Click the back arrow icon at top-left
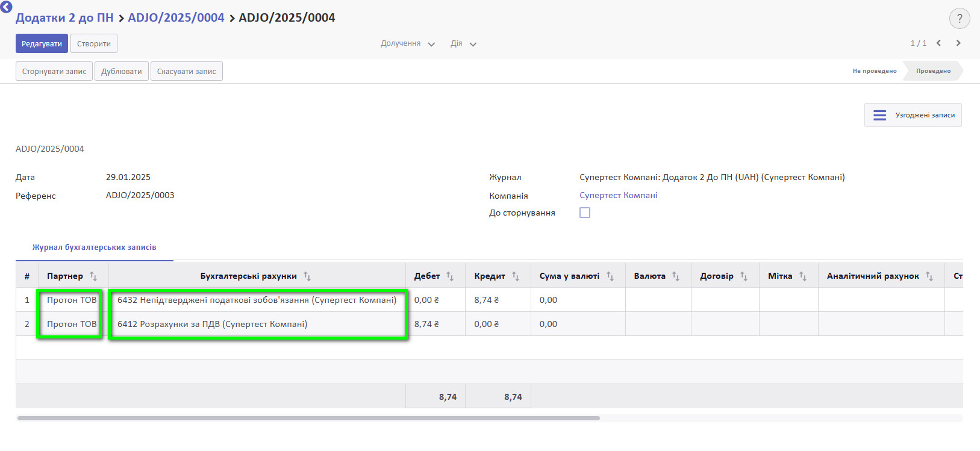This screenshot has width=980, height=451. click(x=6, y=6)
